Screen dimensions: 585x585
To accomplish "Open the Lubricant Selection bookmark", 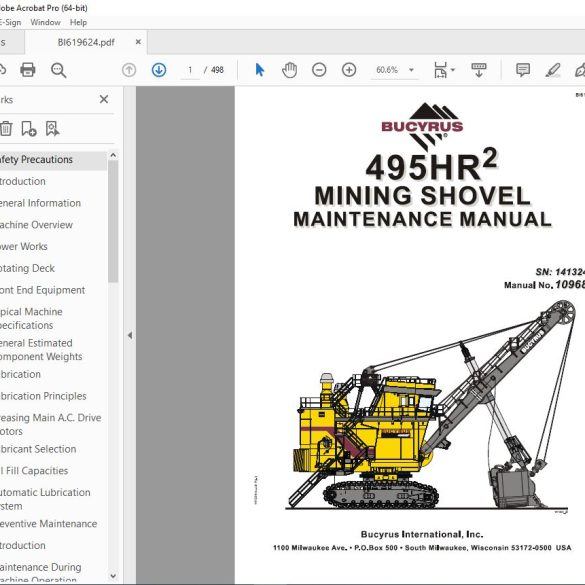I will [38, 449].
